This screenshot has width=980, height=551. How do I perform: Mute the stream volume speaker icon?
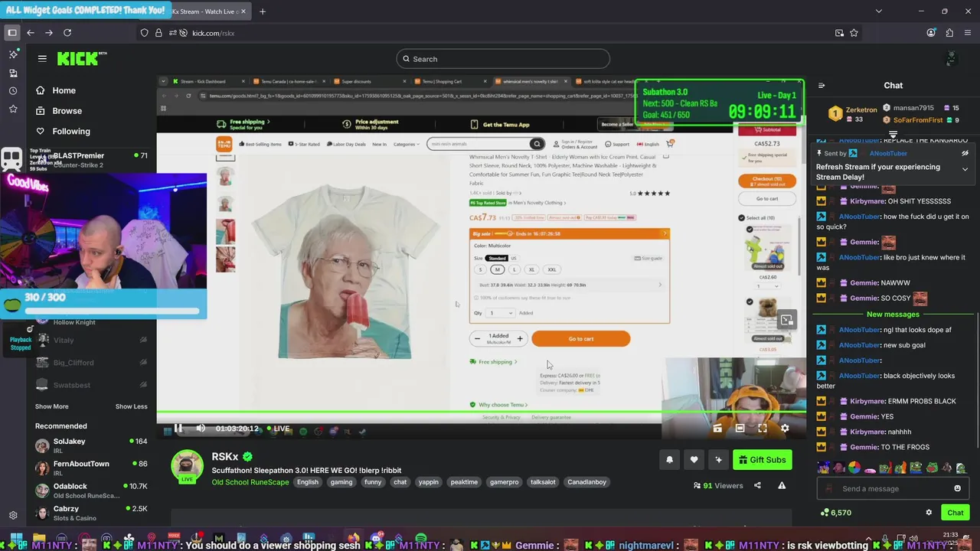201,429
